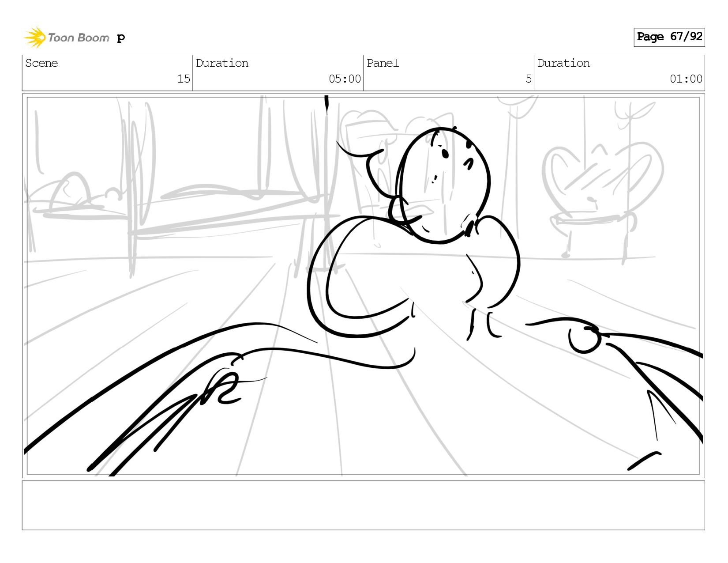Select the Panel label text
728x563 pixels.
[x=383, y=63]
